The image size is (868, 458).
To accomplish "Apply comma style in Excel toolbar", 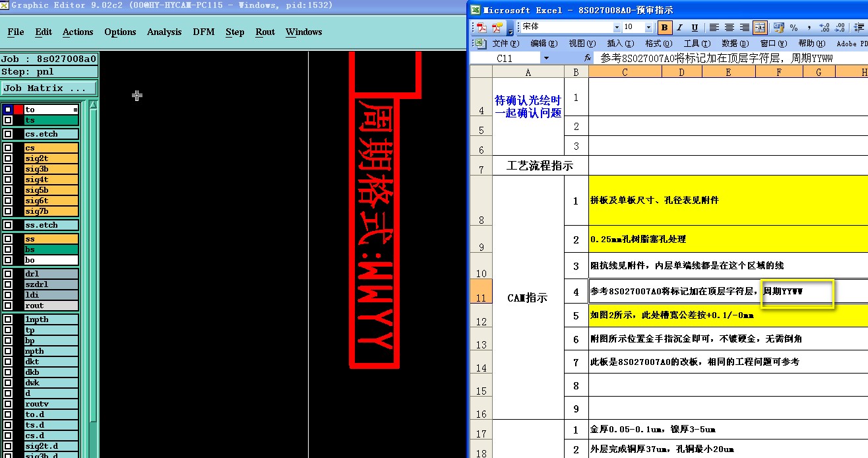I will [x=809, y=28].
